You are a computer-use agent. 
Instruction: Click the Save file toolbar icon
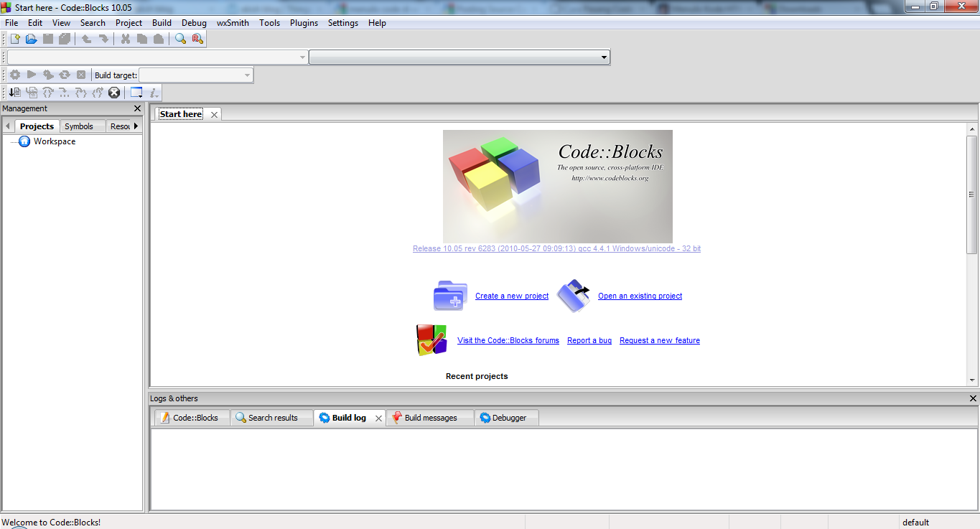pos(48,39)
